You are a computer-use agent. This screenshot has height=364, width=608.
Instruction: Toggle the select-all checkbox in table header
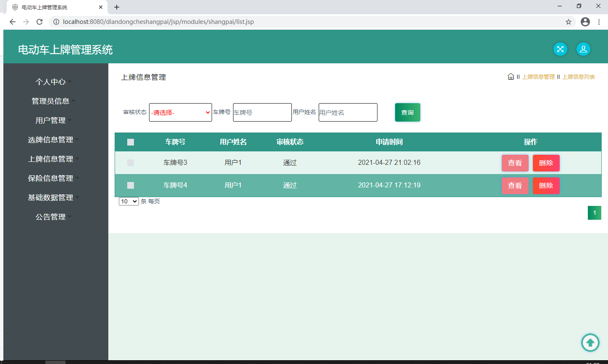pos(131,142)
